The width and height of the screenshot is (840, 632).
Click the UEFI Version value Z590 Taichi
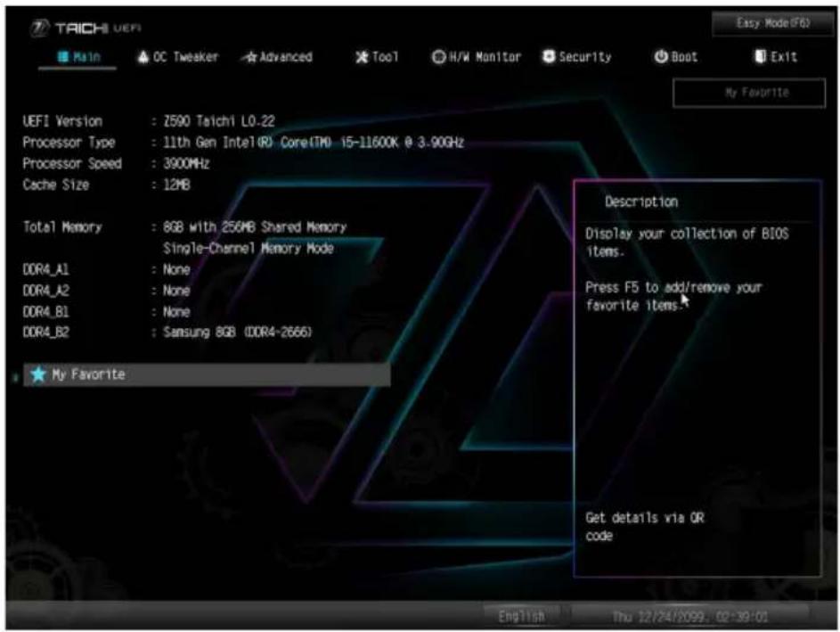tap(218, 121)
